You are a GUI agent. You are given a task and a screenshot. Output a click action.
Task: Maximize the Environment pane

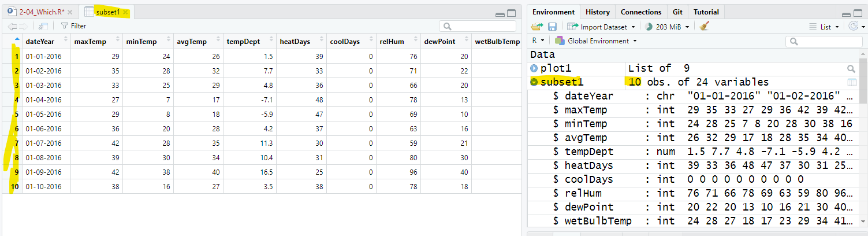tap(858, 13)
